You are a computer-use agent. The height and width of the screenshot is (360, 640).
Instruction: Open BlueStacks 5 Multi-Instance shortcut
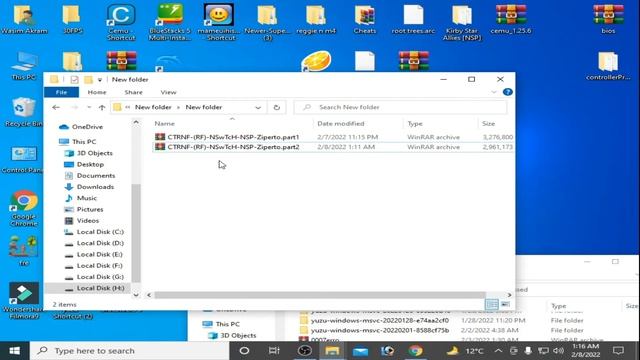[170, 22]
